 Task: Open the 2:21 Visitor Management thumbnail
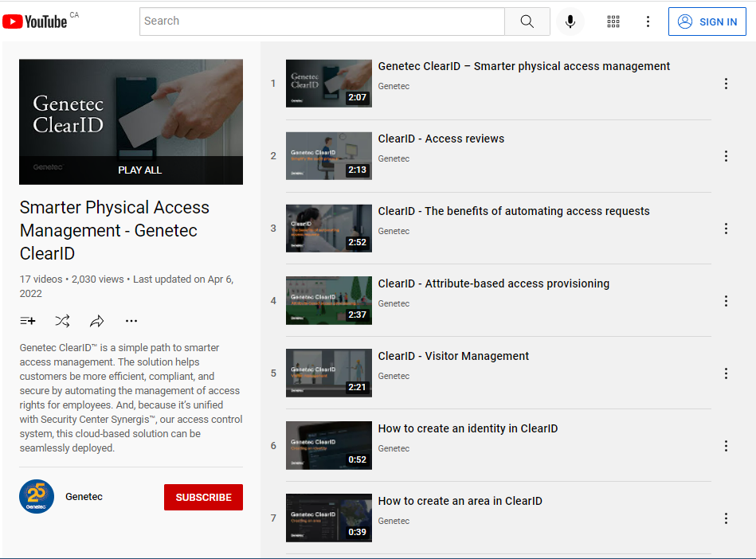(x=329, y=373)
